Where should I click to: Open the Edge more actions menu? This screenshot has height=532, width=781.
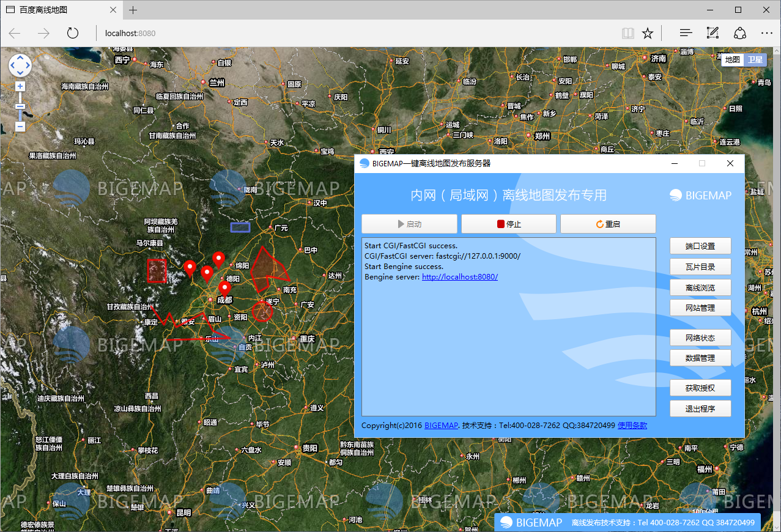767,33
